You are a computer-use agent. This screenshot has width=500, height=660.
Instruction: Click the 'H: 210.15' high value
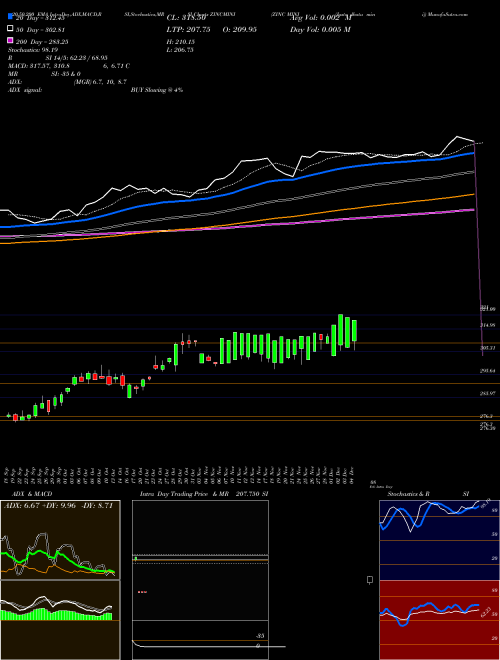coord(181,42)
